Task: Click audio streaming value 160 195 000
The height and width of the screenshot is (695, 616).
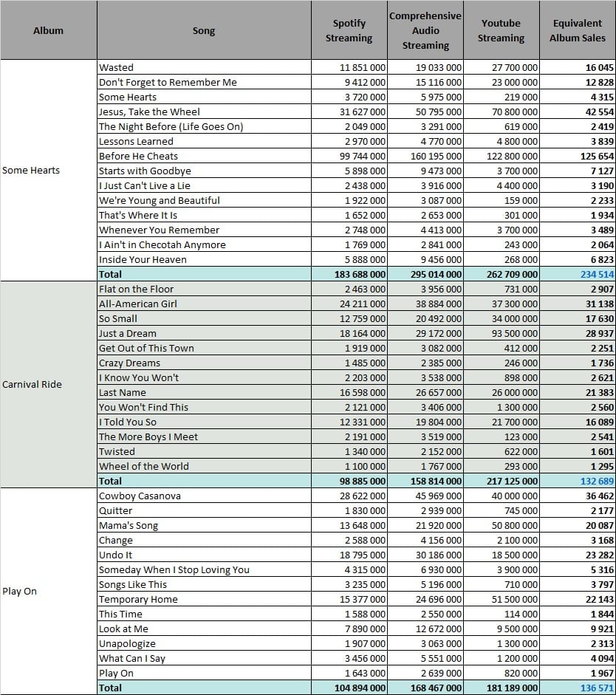Action: pos(425,156)
